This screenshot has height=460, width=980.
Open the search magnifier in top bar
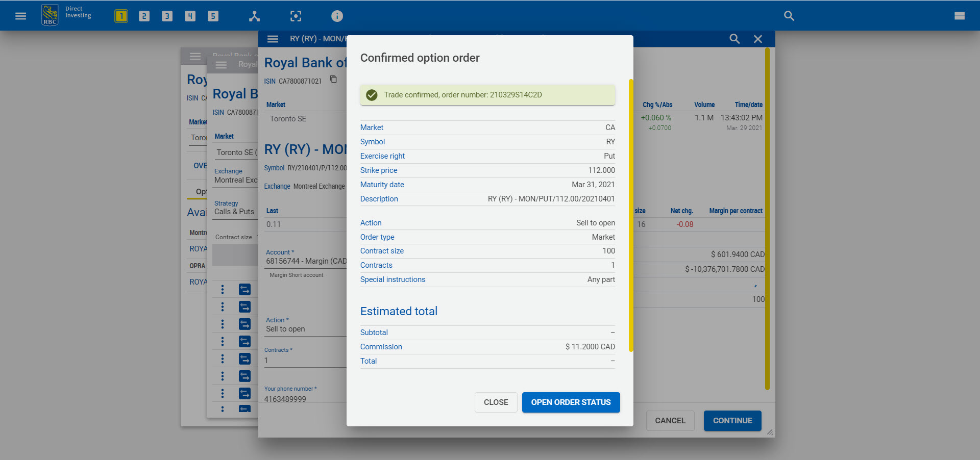[789, 16]
